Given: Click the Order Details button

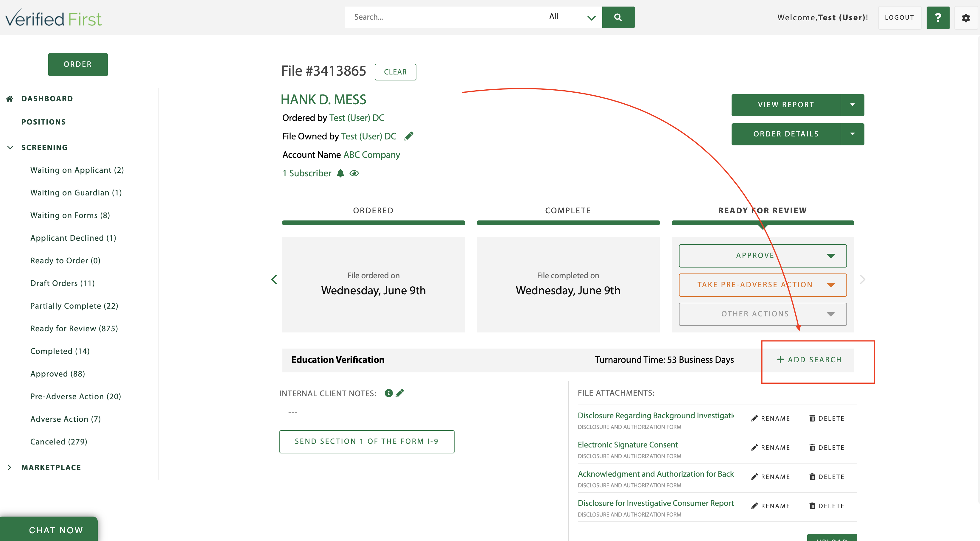Looking at the screenshot, I should point(786,134).
